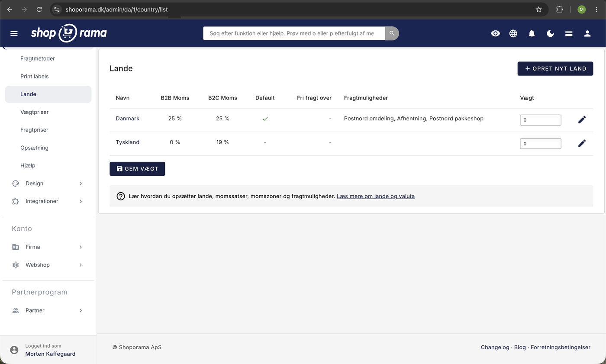This screenshot has height=364, width=606.
Task: Reload the browser page
Action: (x=39, y=9)
